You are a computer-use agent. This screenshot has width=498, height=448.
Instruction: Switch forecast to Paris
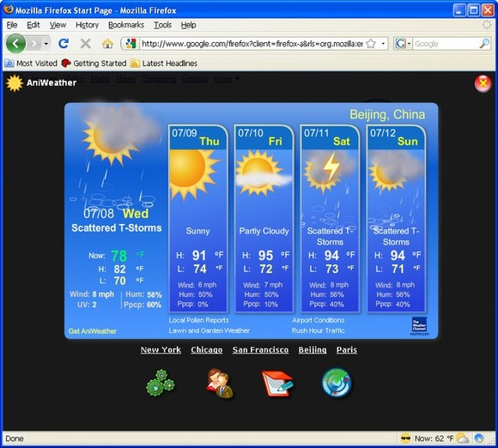[x=347, y=350]
